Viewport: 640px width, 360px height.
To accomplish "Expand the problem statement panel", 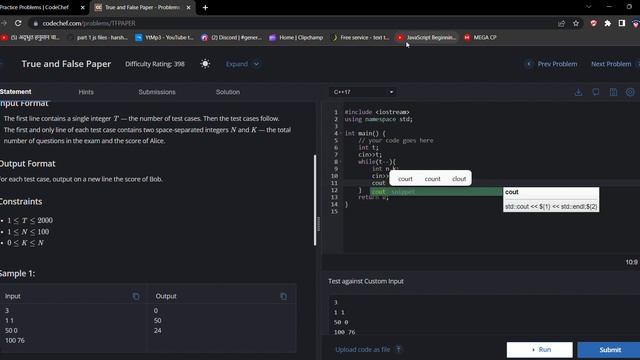I will [243, 64].
